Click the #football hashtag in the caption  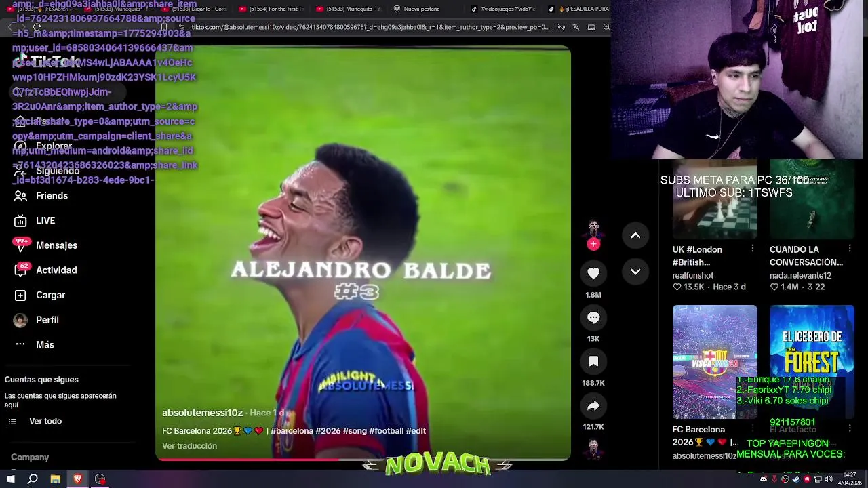[386, 431]
